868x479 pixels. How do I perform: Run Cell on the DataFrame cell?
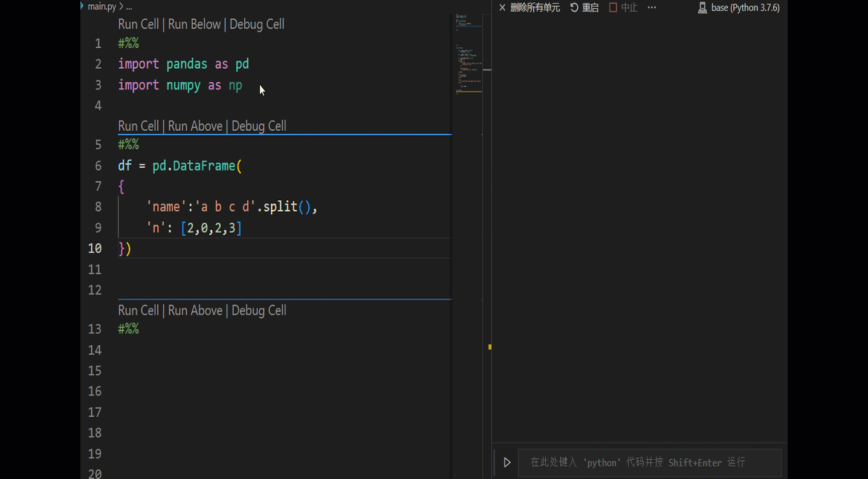[x=138, y=125]
